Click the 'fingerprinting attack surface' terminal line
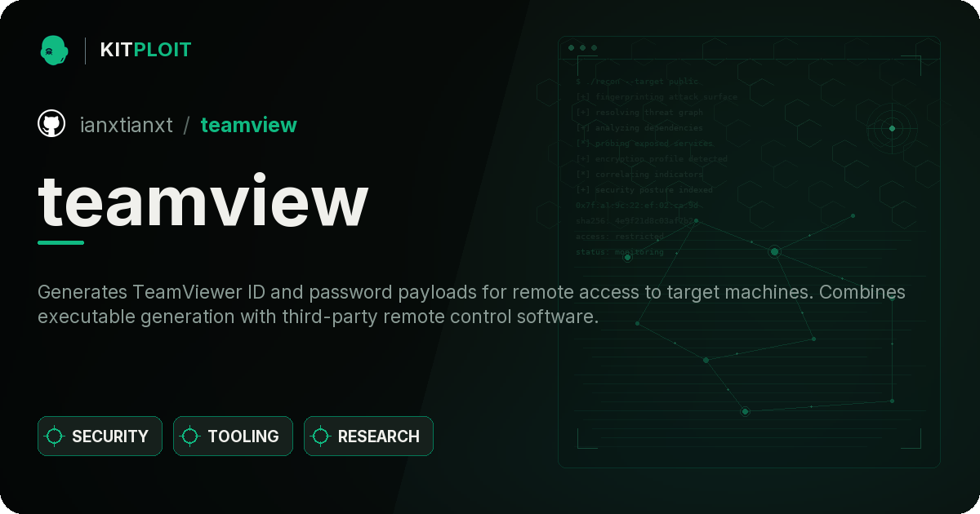This screenshot has height=514, width=980. point(656,97)
